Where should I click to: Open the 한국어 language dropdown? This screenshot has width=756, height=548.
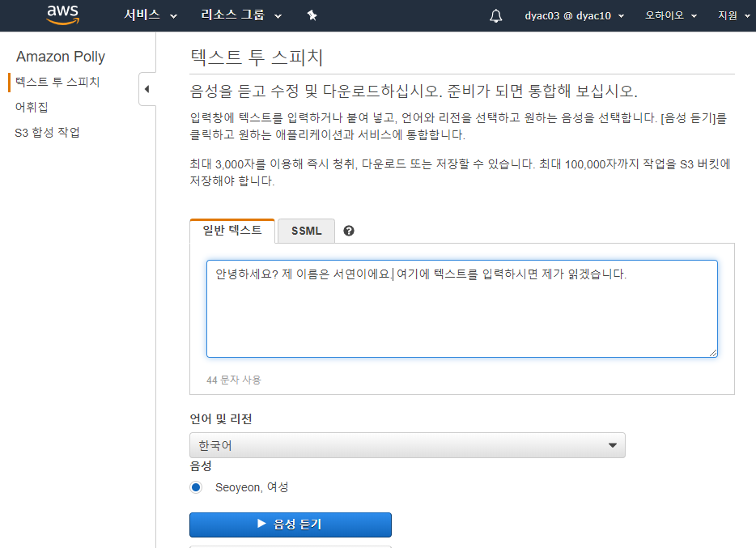pyautogui.click(x=407, y=445)
